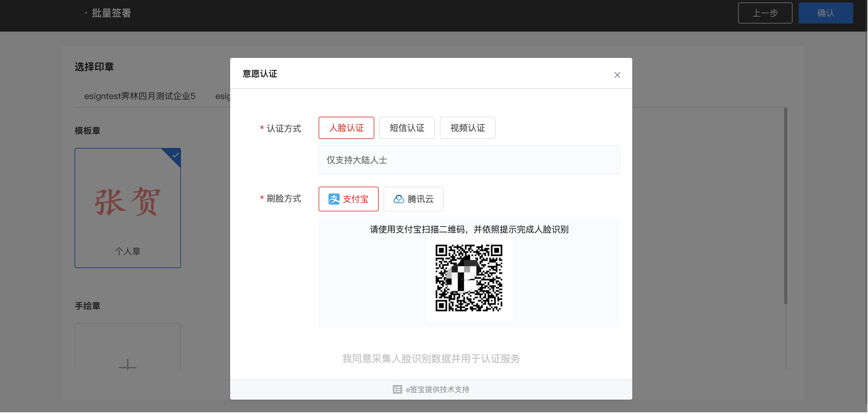This screenshot has width=868, height=416.
Task: Select 视频认证 authentication method
Action: [467, 128]
